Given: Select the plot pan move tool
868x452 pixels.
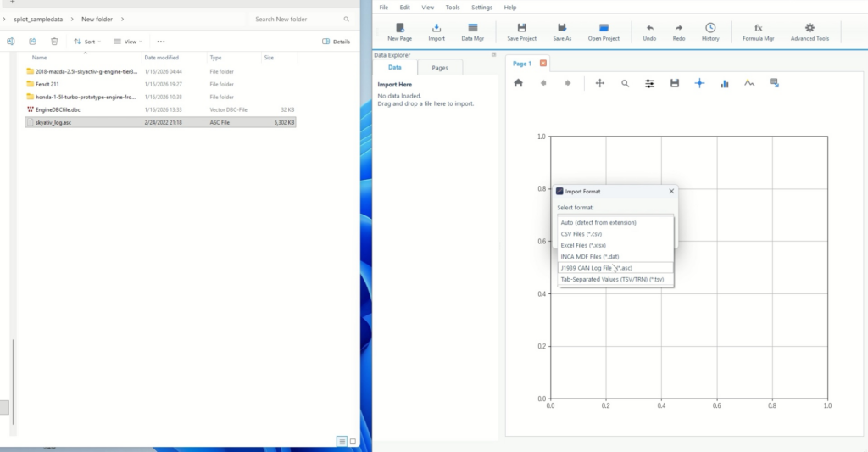Looking at the screenshot, I should pos(600,83).
